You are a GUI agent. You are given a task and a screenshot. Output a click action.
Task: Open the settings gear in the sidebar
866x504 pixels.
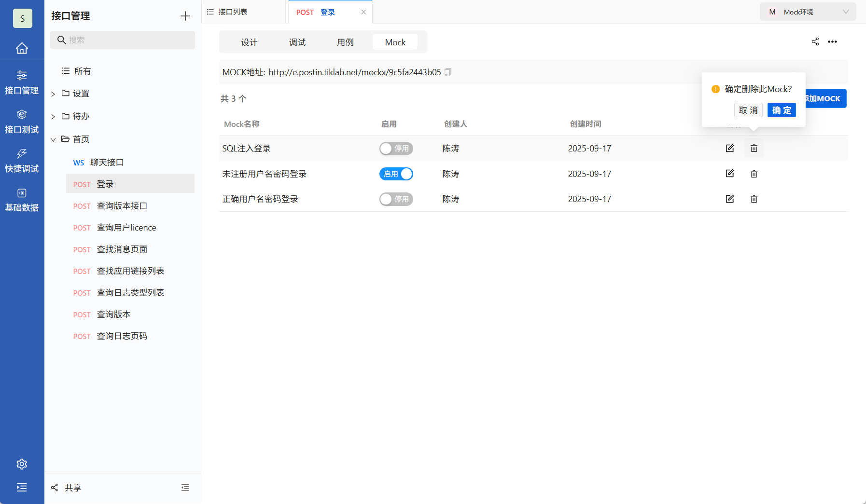[x=22, y=463]
